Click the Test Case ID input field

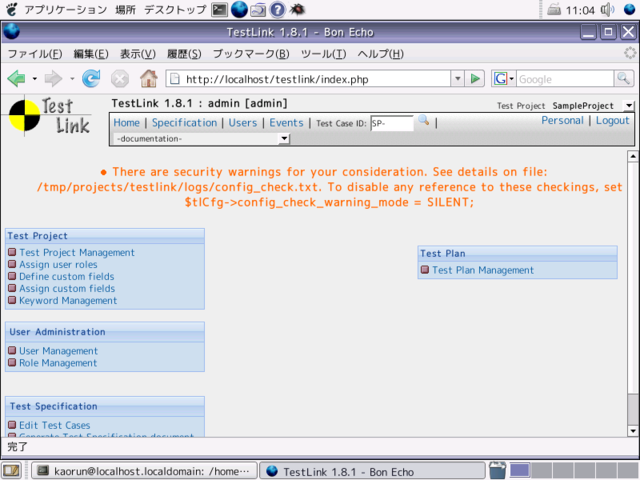[x=392, y=123]
